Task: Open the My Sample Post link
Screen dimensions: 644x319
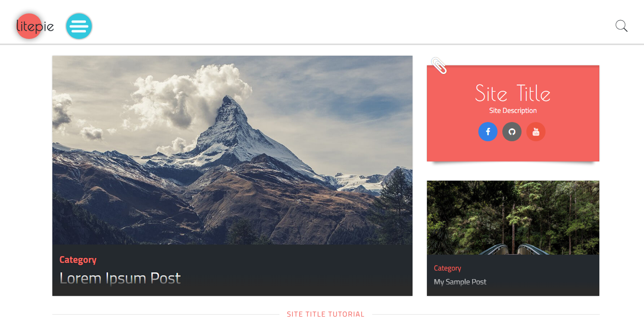Action: (x=460, y=282)
